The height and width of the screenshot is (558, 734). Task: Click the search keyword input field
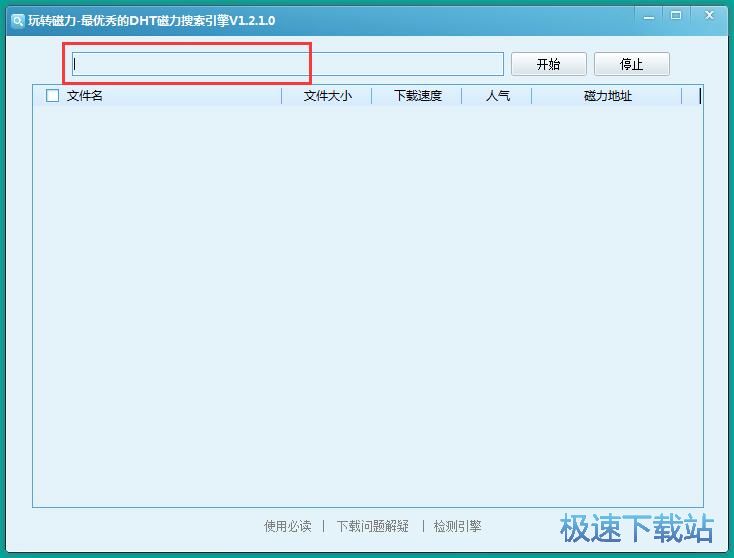coord(288,64)
